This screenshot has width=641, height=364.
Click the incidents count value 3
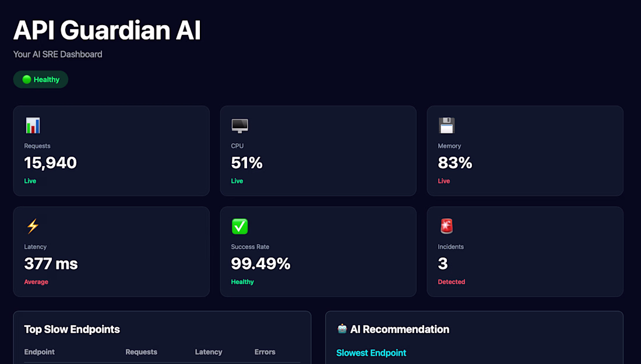coord(443,264)
